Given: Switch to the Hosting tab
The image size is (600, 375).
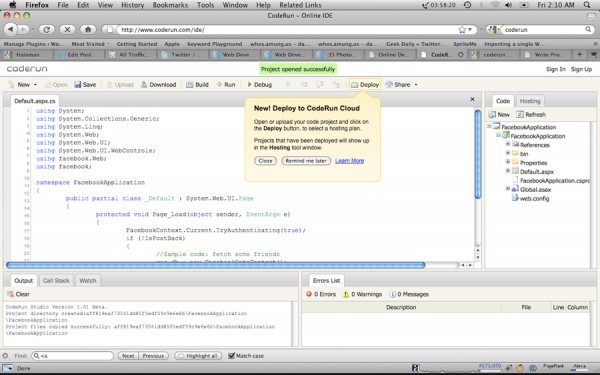Looking at the screenshot, I should pos(530,101).
